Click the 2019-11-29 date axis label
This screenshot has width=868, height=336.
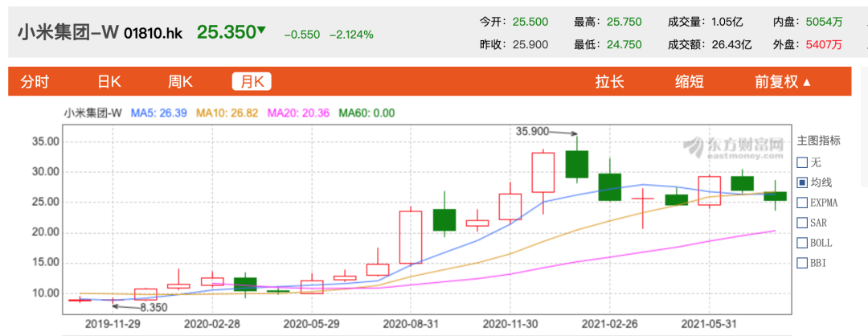[113, 323]
